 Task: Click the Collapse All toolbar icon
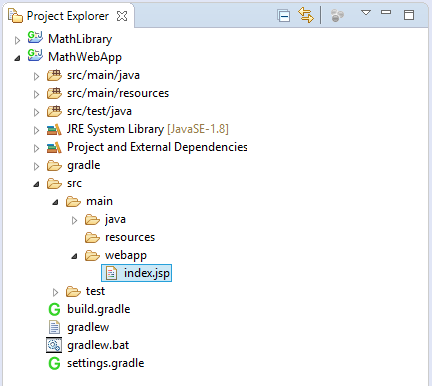(x=284, y=16)
